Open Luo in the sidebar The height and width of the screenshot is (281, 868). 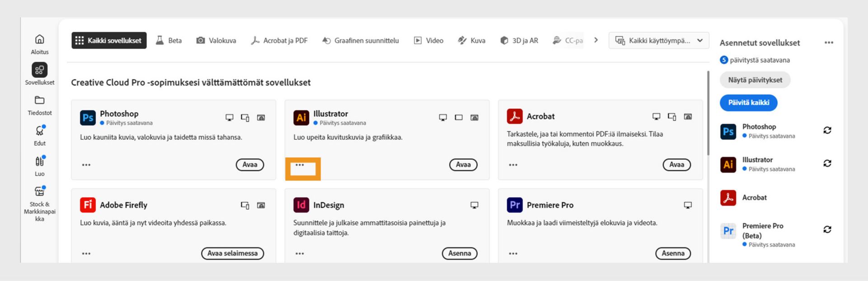tap(40, 166)
